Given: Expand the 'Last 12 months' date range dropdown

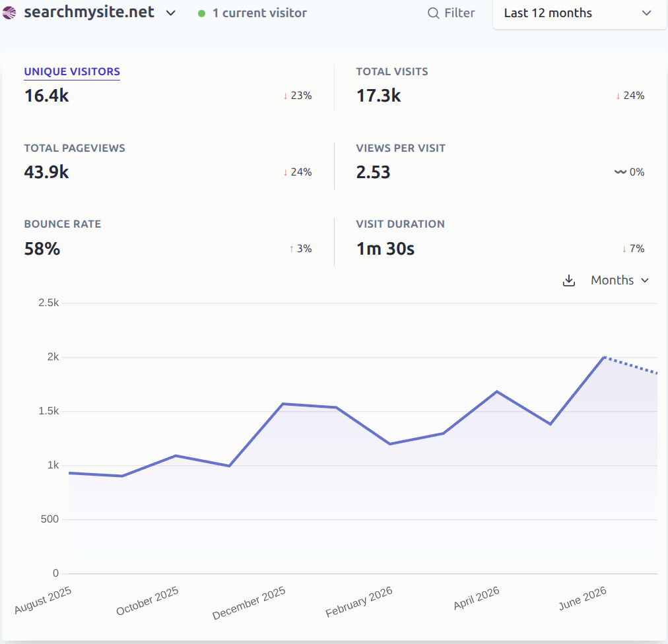Looking at the screenshot, I should 579,13.
